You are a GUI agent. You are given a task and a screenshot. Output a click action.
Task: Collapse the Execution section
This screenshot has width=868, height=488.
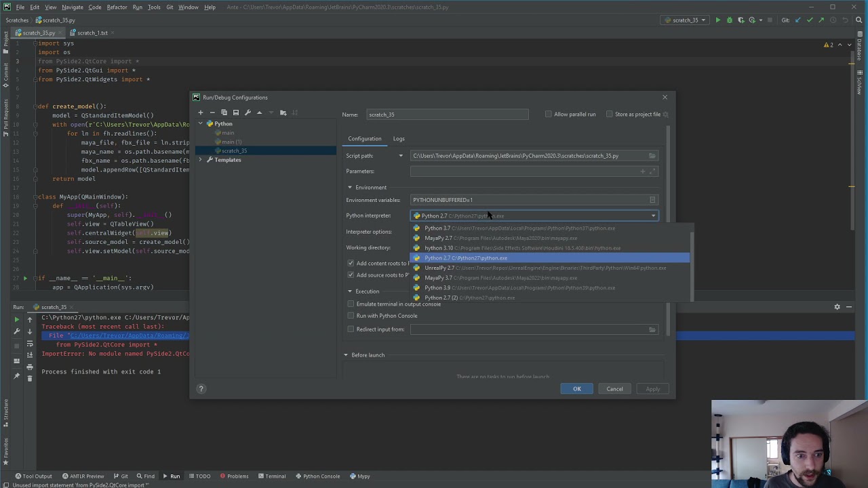coord(350,291)
